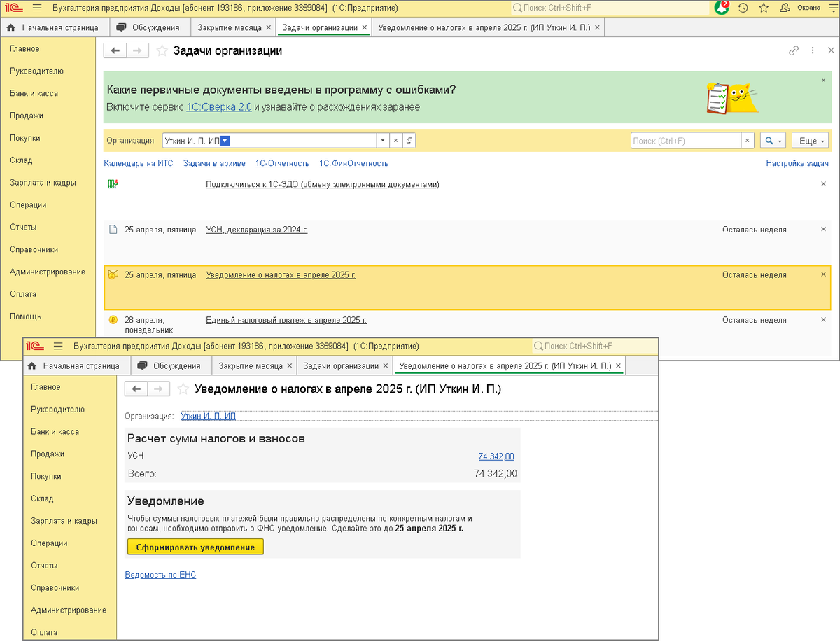This screenshot has width=840, height=642.
Task: Open organization dropdown arrow for Уткин И. П. ИП
Action: (x=382, y=141)
